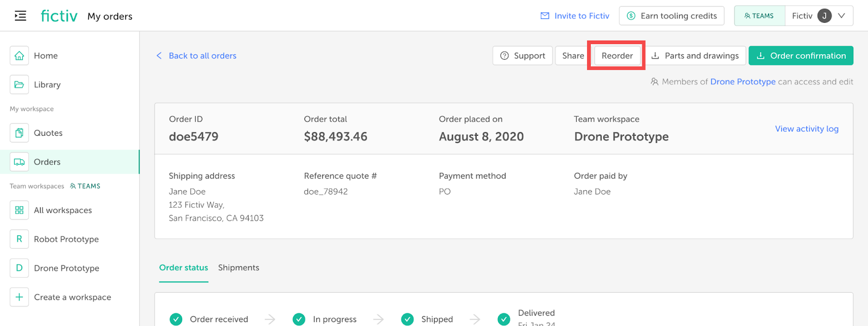This screenshot has height=326, width=868.
Task: Click the Support question mark icon
Action: pos(505,55)
